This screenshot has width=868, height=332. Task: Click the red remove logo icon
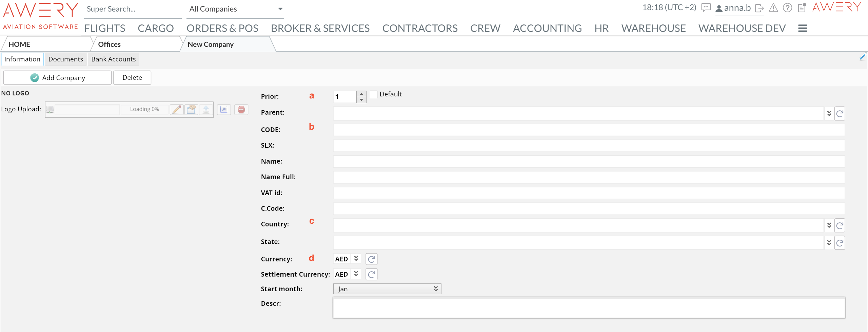241,109
